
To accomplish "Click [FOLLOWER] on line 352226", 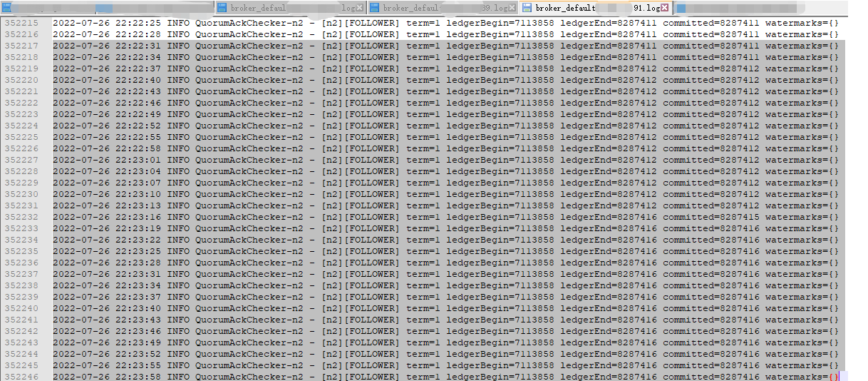I will pyautogui.click(x=372, y=148).
